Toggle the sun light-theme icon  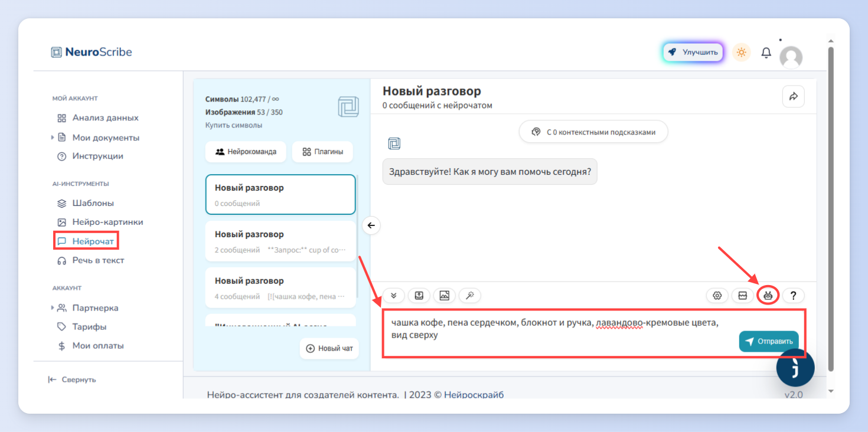(x=741, y=52)
